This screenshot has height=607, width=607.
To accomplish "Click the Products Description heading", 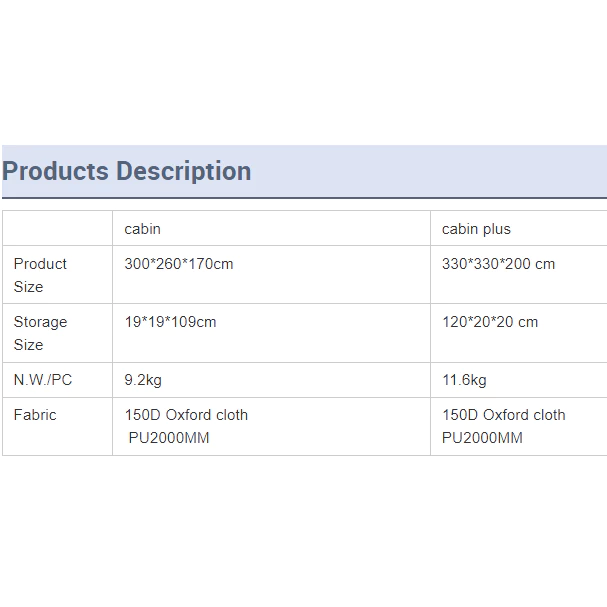I will [127, 171].
